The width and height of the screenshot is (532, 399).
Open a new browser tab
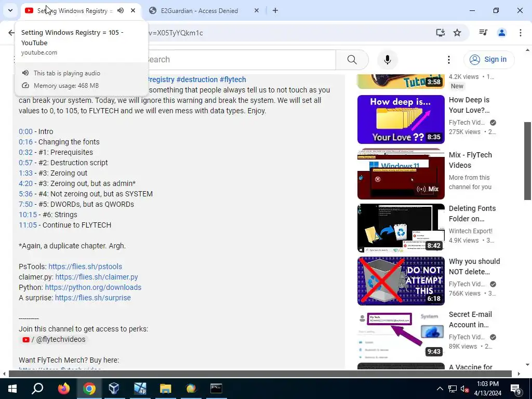[x=275, y=10]
